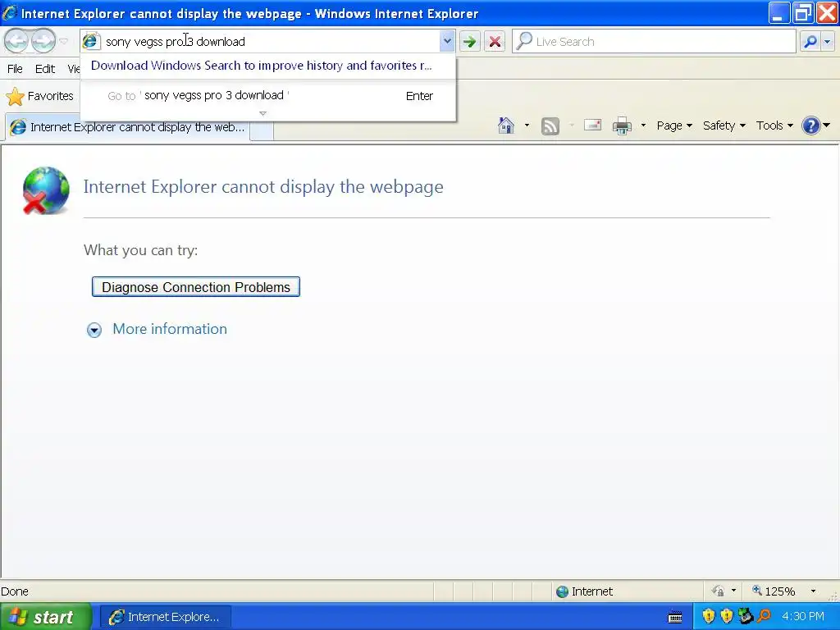Open the Print options dropdown arrow
Screen dimensions: 840x630
coord(643,126)
